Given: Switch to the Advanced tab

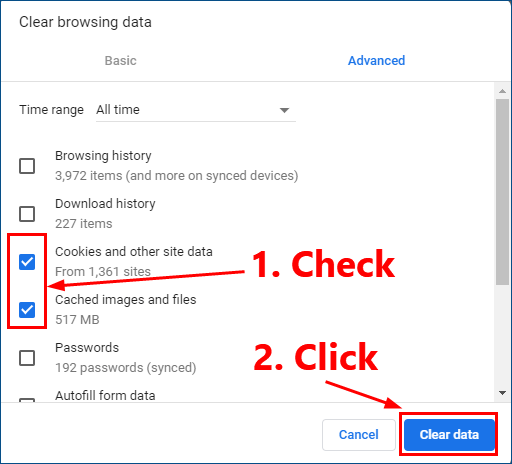Looking at the screenshot, I should click(x=376, y=61).
